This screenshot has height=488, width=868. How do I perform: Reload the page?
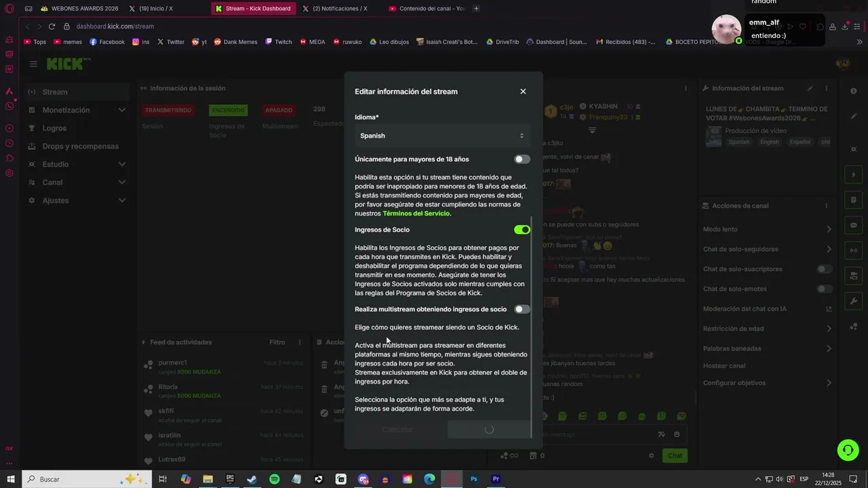click(52, 26)
